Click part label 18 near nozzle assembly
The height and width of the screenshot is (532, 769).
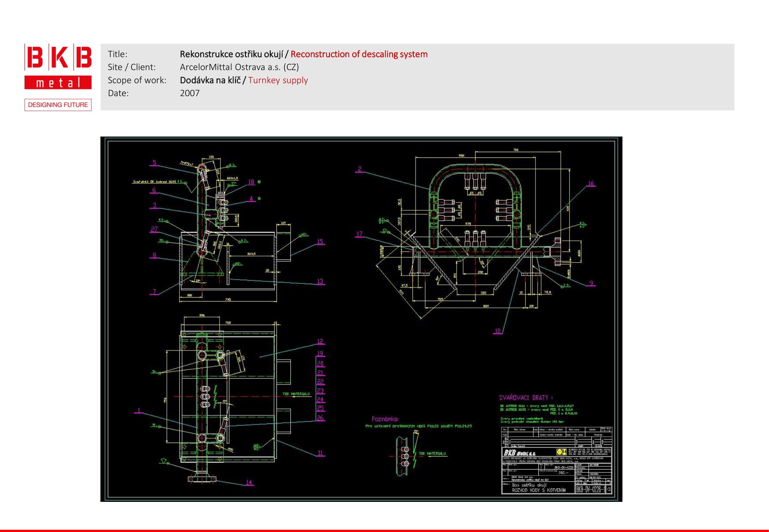click(251, 182)
